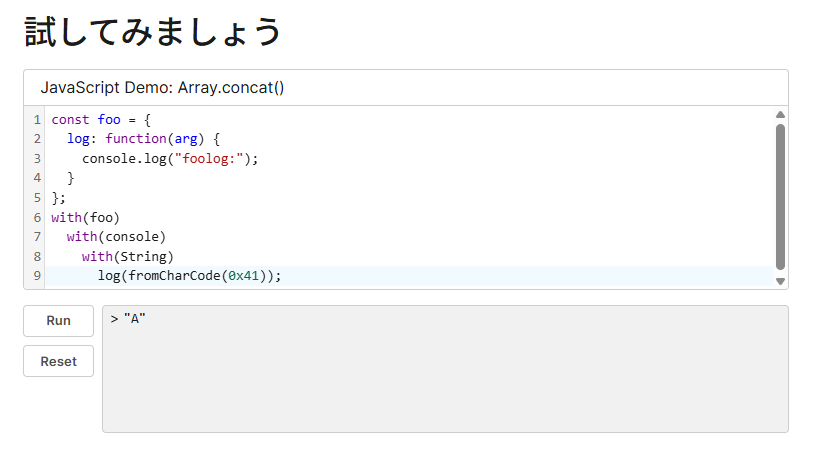The image size is (822, 463).
Task: Click the "function" keyword on line 2
Action: [x=136, y=139]
